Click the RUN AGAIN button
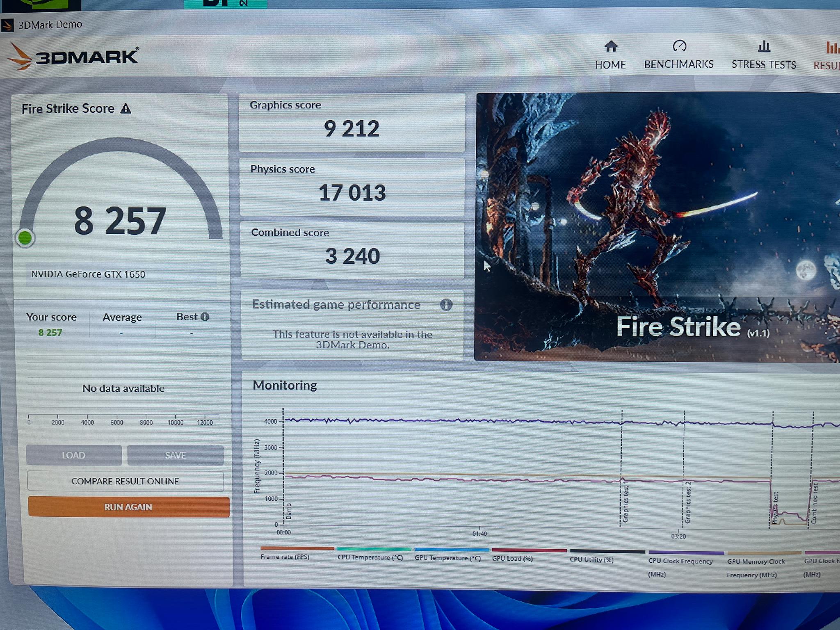 click(128, 507)
